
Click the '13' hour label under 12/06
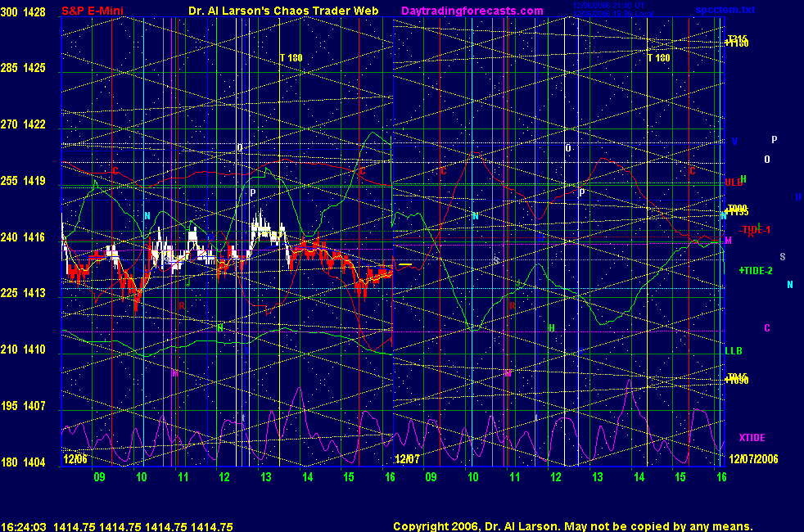(x=265, y=477)
